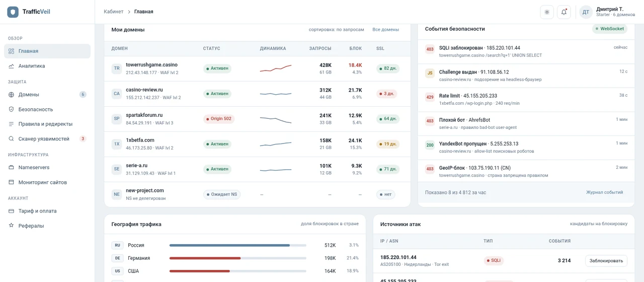644x282 pixels.
Task: Open the Главная menu item
Action: (47, 51)
